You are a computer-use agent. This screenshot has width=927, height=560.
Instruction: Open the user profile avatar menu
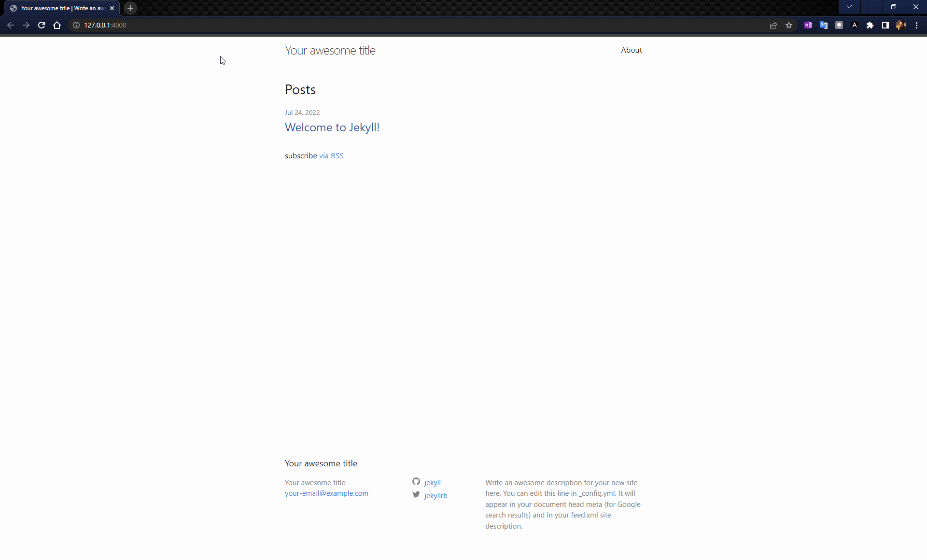(x=901, y=25)
